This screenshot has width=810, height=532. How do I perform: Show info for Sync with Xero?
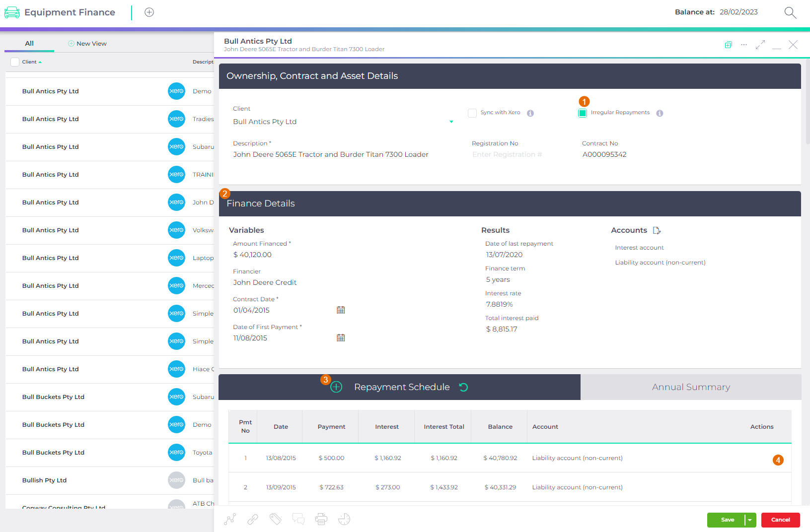point(530,113)
